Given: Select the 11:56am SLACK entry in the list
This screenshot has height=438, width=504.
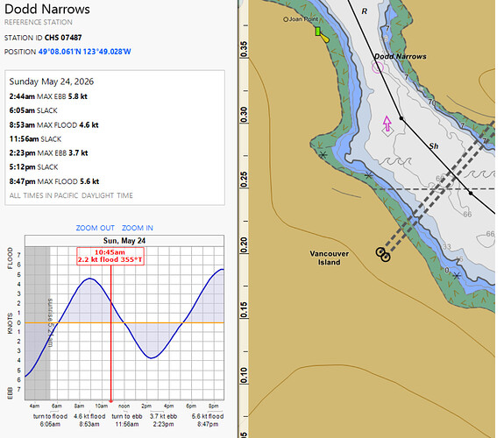Looking at the screenshot, I should (35, 139).
